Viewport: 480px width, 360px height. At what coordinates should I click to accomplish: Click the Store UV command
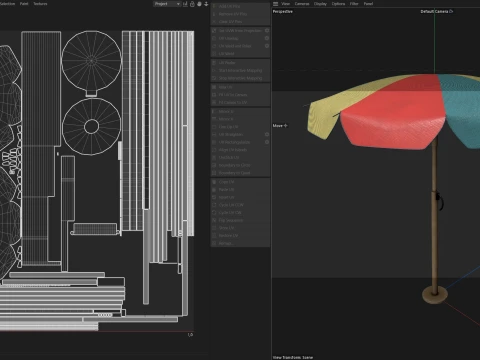pyautogui.click(x=240, y=228)
